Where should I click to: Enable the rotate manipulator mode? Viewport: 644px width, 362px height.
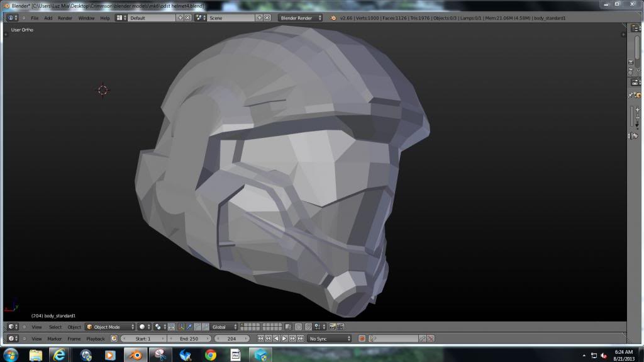coord(197,327)
